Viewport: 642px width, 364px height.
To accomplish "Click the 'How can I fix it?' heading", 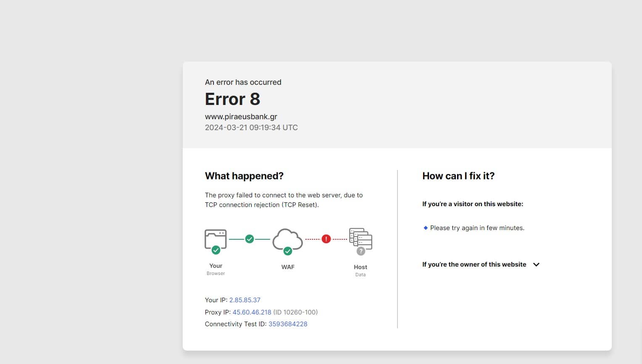I will (x=458, y=175).
